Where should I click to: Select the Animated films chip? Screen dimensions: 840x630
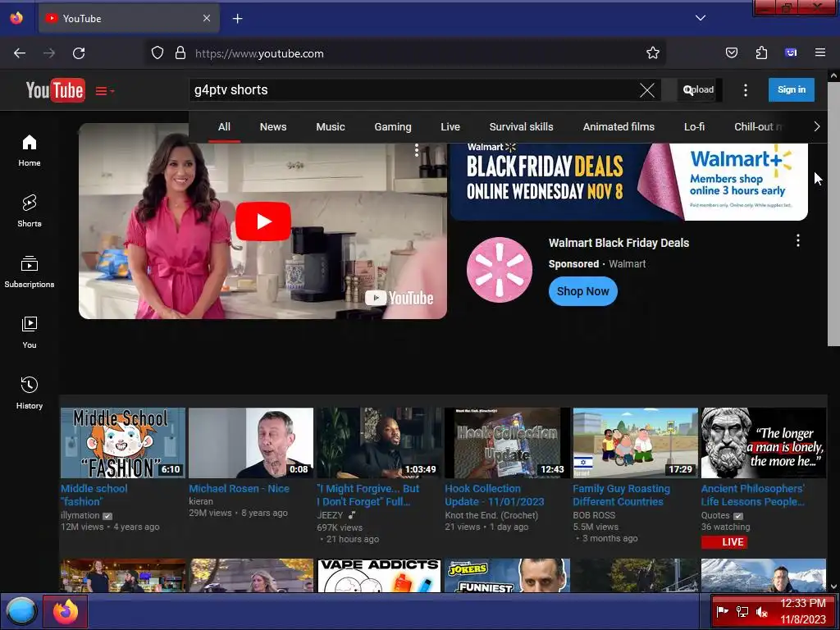point(619,127)
